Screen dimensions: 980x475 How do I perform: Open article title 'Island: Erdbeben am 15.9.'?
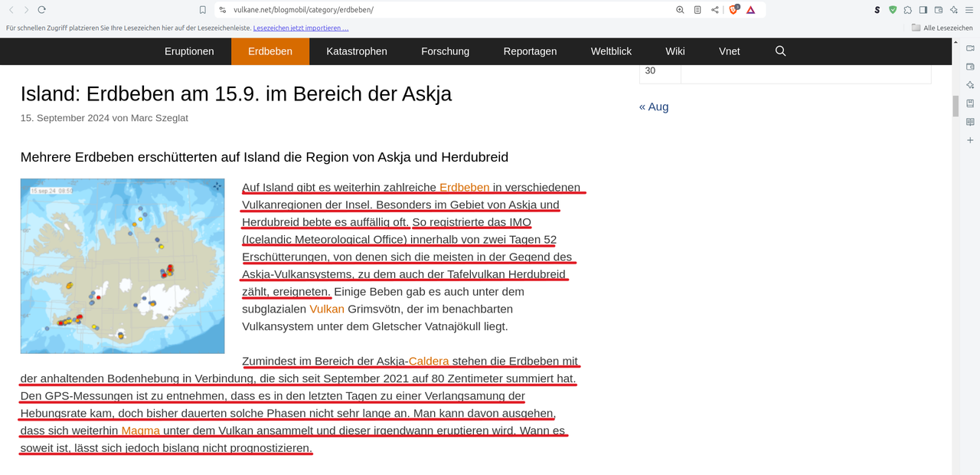click(236, 93)
